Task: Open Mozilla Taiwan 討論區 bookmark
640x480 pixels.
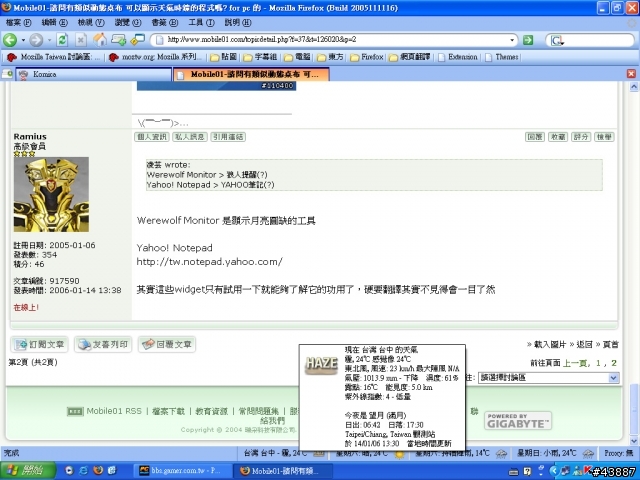Action: [53, 57]
